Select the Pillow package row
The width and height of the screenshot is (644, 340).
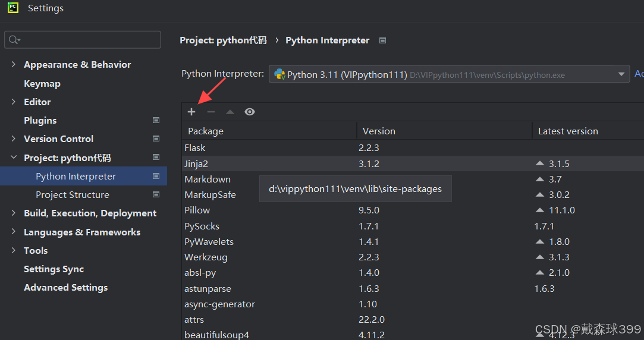(413, 210)
